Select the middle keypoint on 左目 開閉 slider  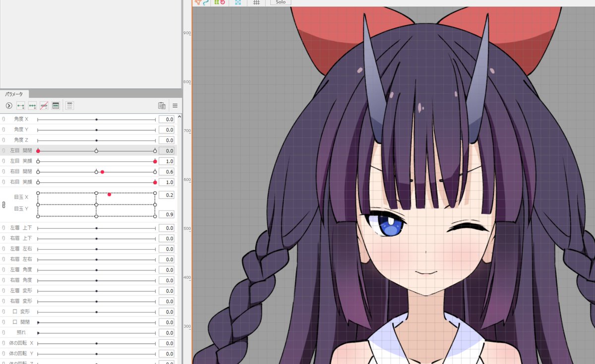pos(96,151)
